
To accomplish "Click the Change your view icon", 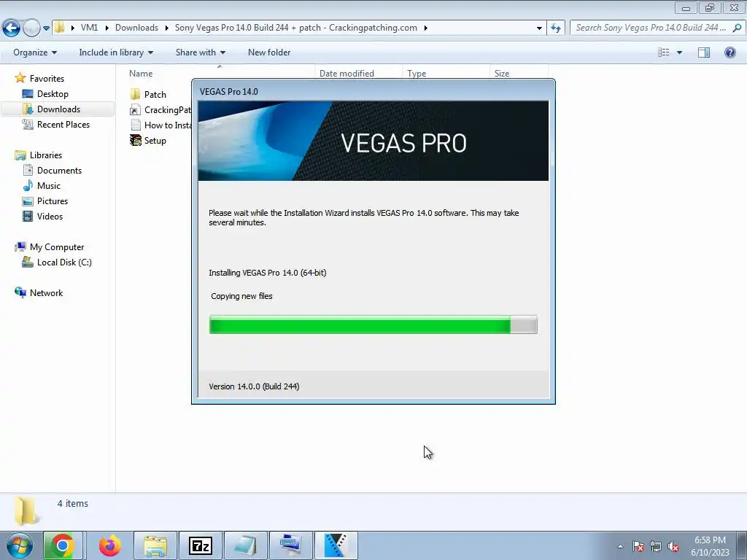I will (664, 52).
